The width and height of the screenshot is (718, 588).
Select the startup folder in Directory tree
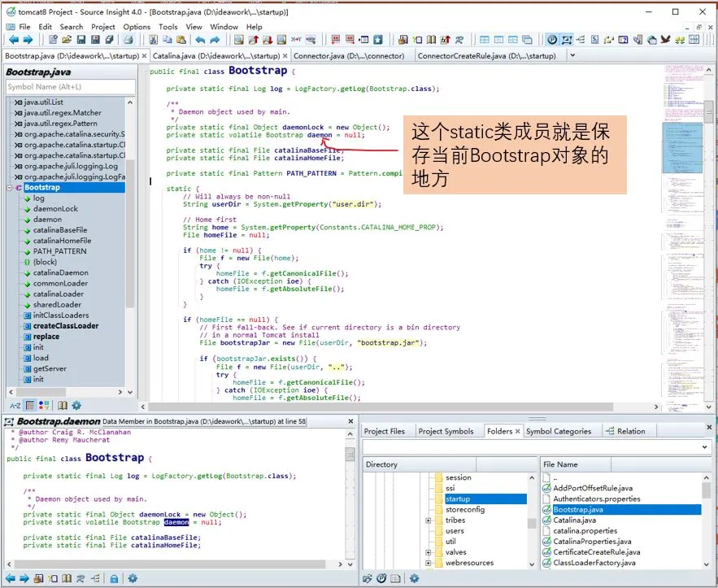pyautogui.click(x=485, y=499)
